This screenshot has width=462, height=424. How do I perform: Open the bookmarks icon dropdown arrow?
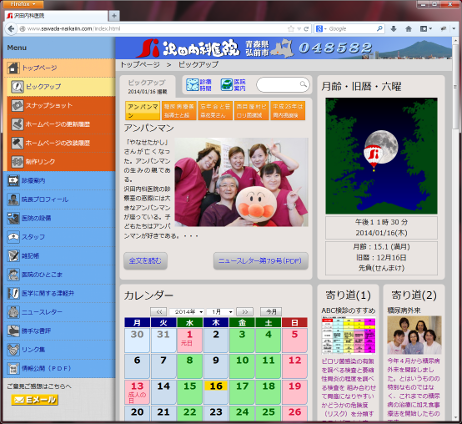pyautogui.click(x=430, y=29)
